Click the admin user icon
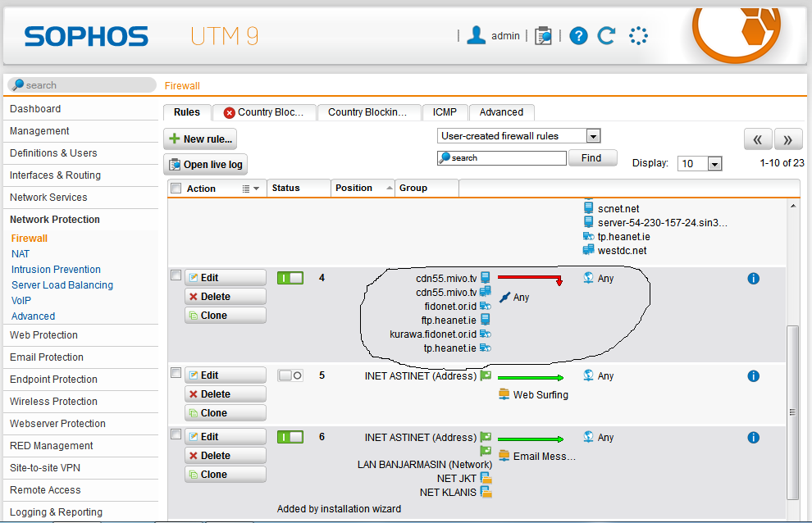Screen dimensions: 812x523 coord(476,35)
